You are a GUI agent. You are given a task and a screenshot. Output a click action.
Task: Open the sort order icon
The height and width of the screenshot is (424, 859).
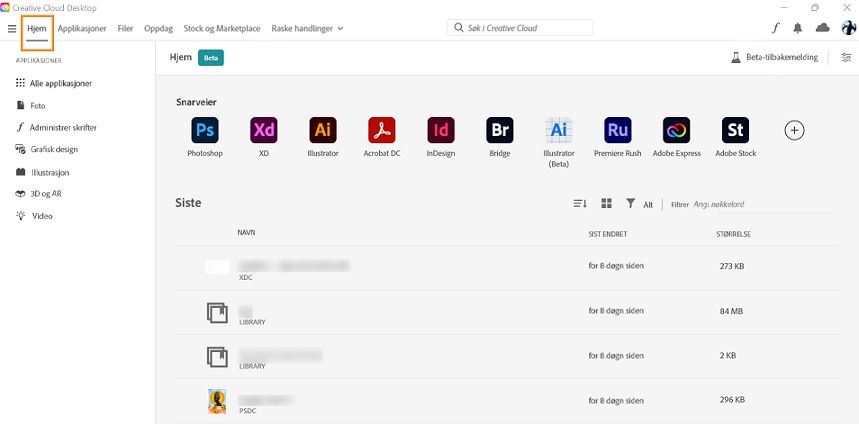[580, 204]
